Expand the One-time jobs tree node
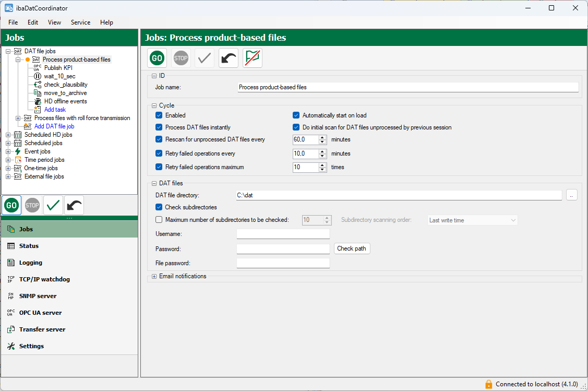The width and height of the screenshot is (588, 391). click(8, 168)
